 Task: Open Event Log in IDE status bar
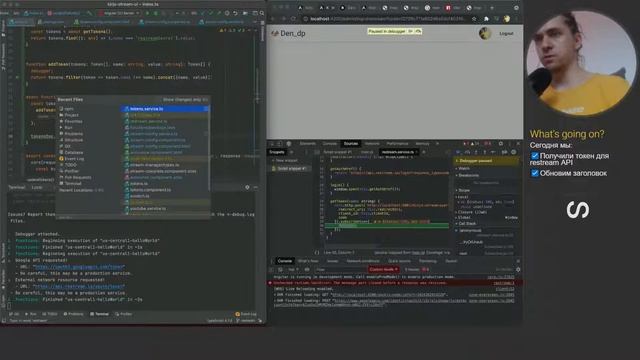pyautogui.click(x=246, y=314)
